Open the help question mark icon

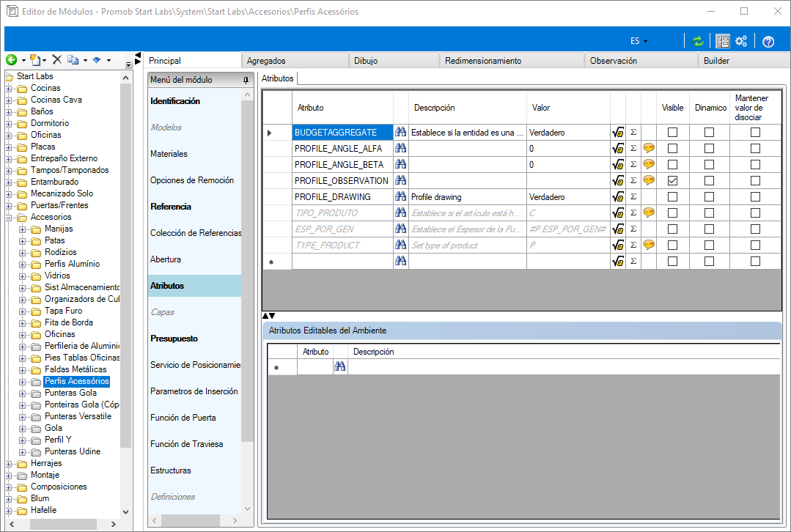point(768,41)
